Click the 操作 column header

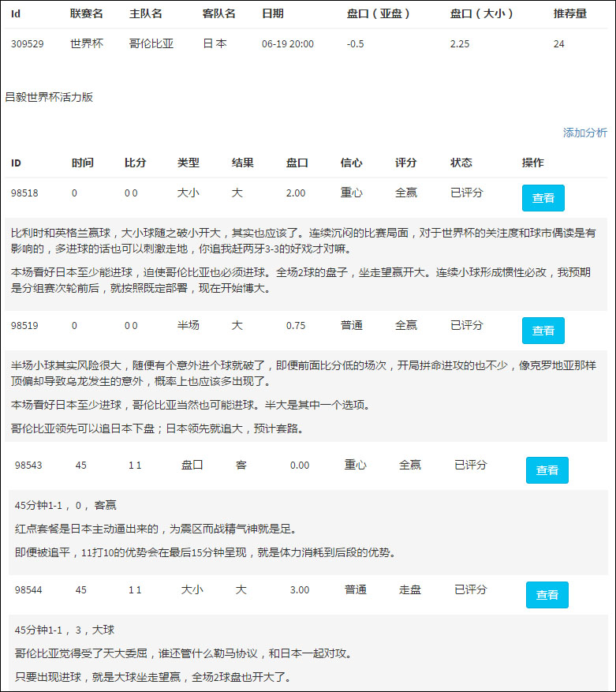click(532, 163)
